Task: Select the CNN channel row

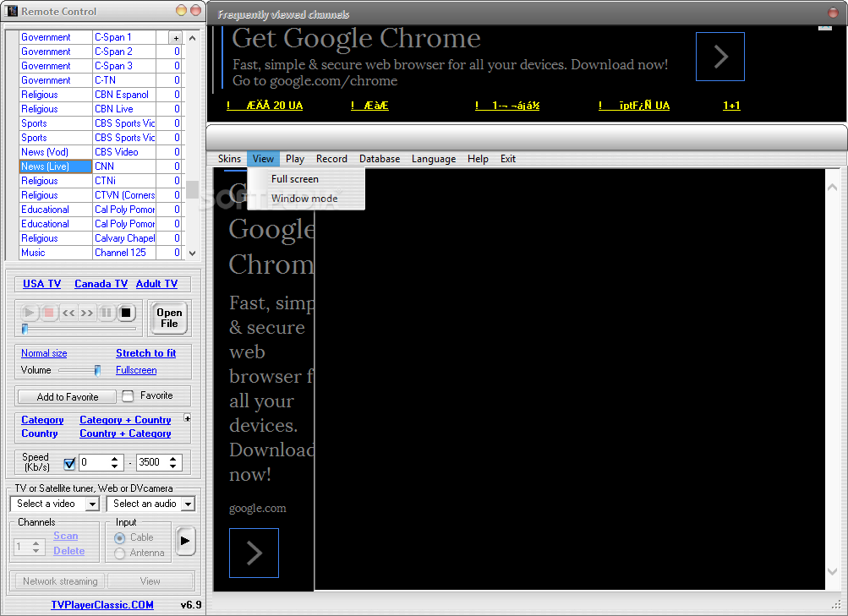Action: (100, 166)
